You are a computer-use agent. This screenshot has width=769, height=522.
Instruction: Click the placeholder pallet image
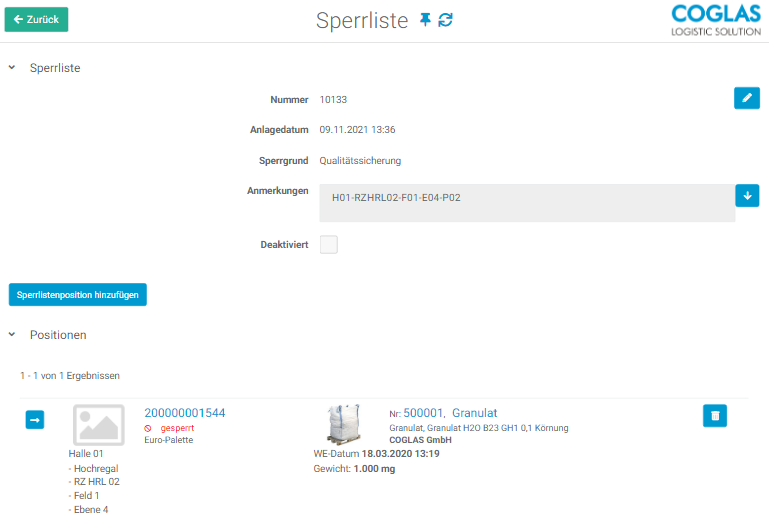98,425
